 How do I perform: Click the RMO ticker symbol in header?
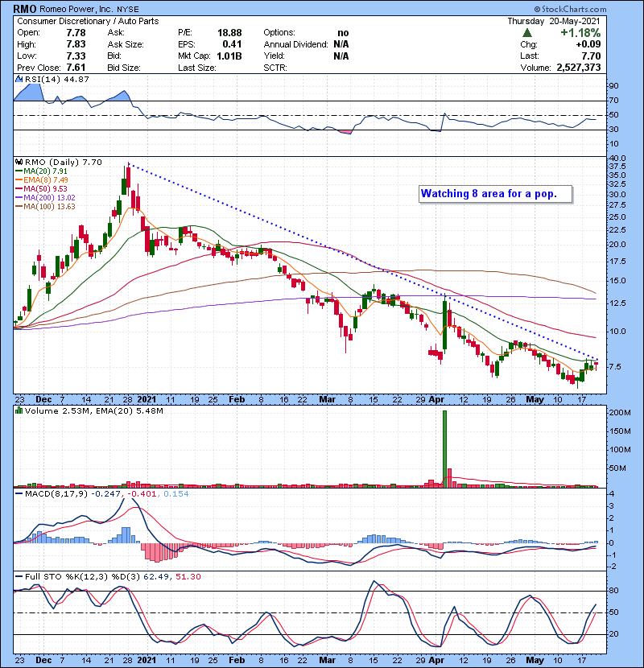(x=25, y=9)
